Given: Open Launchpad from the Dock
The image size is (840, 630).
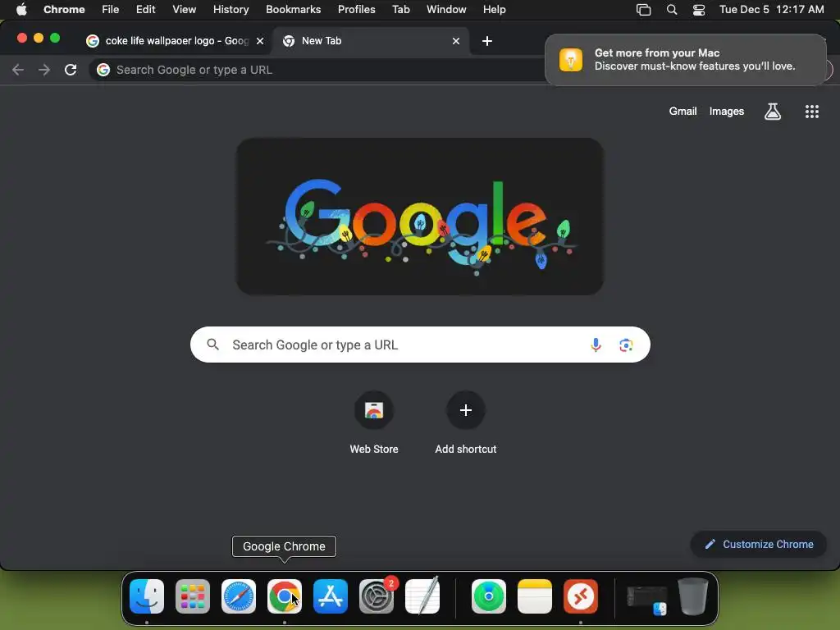Looking at the screenshot, I should coord(192,596).
